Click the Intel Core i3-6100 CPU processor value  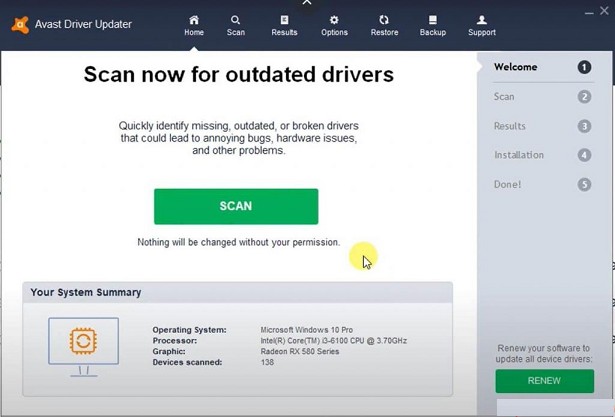coord(333,341)
